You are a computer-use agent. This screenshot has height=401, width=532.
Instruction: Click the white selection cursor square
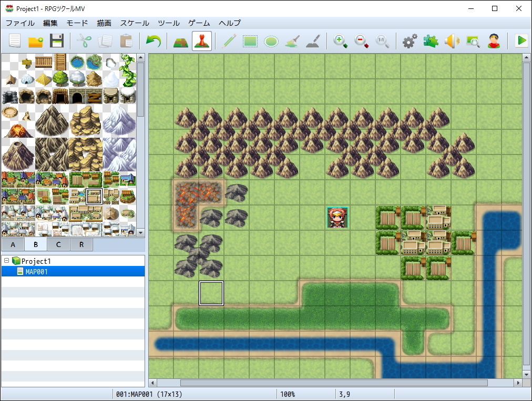(211, 293)
